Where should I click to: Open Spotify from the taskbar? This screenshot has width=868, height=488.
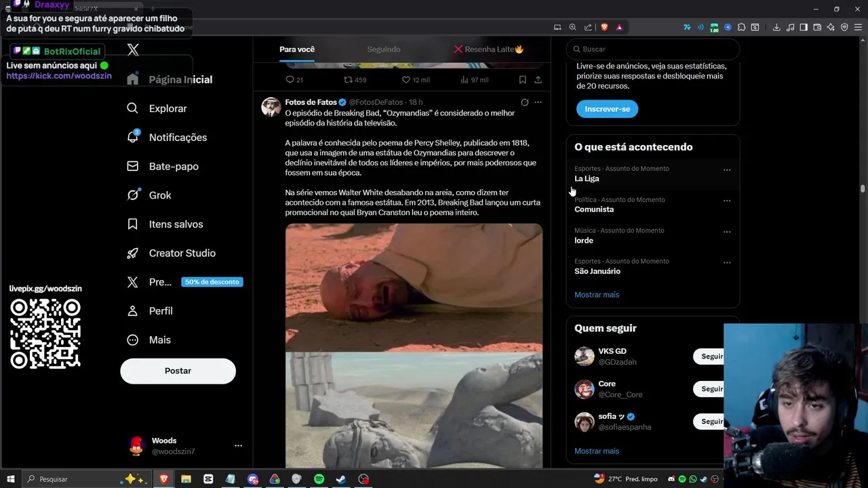point(319,479)
